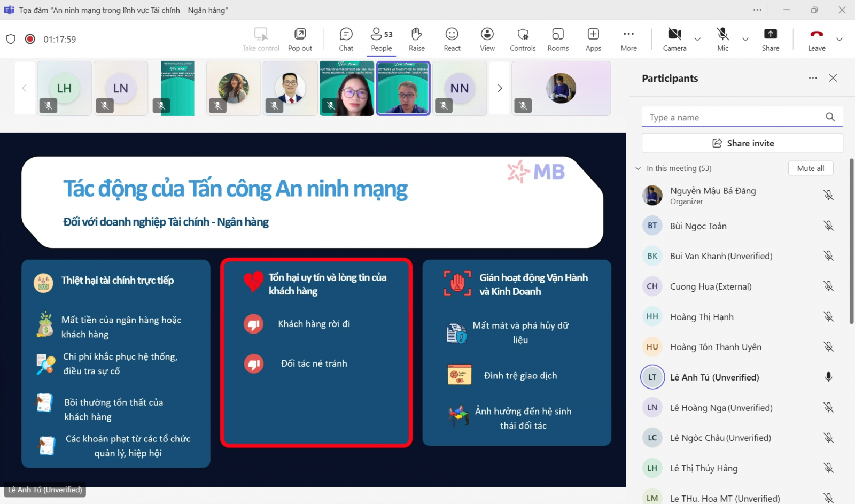This screenshot has width=855, height=504.
Task: Click the Share invite button
Action: pos(742,143)
